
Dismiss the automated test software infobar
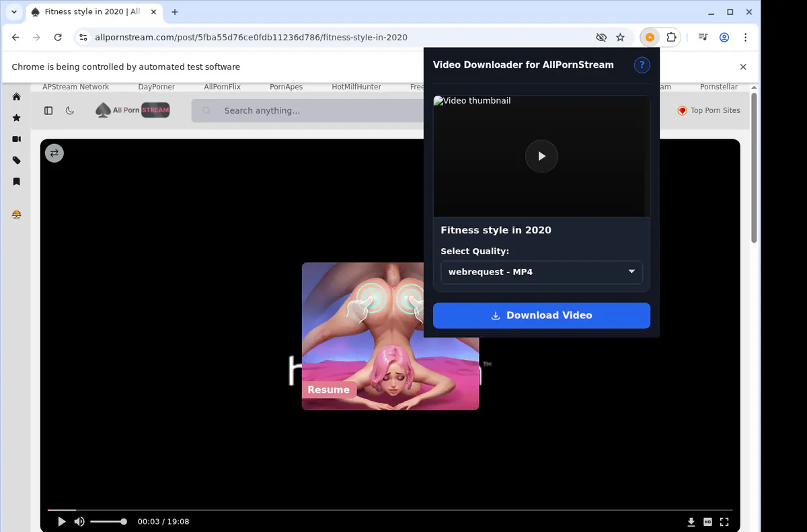[743, 67]
